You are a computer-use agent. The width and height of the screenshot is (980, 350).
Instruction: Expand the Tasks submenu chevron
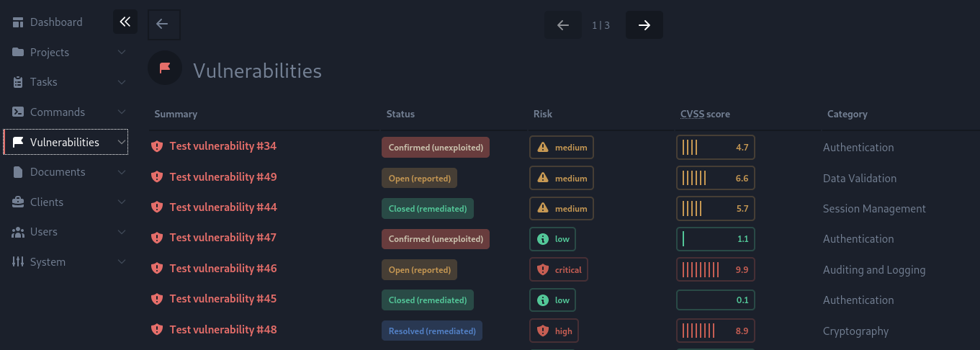[122, 82]
